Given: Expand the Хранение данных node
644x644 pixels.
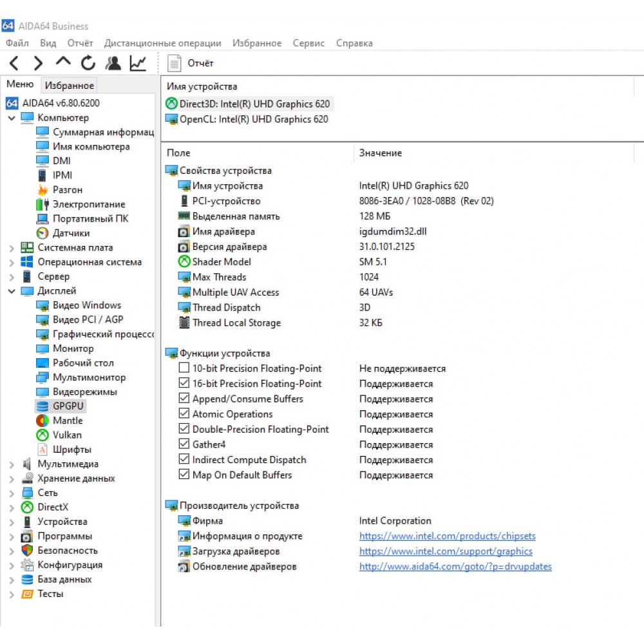Looking at the screenshot, I should (12, 479).
